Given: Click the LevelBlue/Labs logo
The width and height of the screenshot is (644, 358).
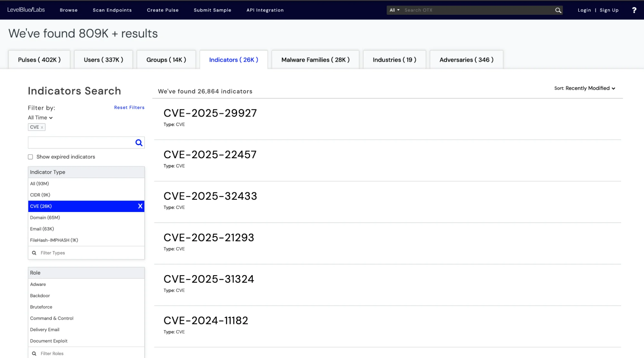Looking at the screenshot, I should point(26,9).
